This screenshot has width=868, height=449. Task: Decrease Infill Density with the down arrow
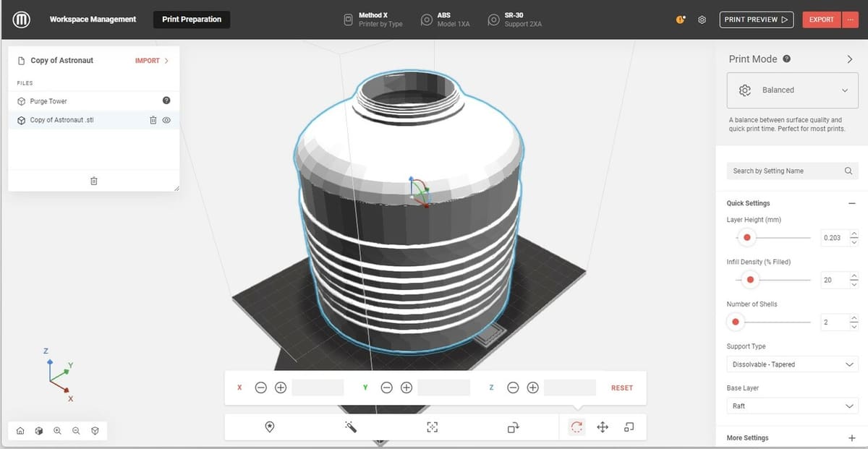pyautogui.click(x=854, y=283)
